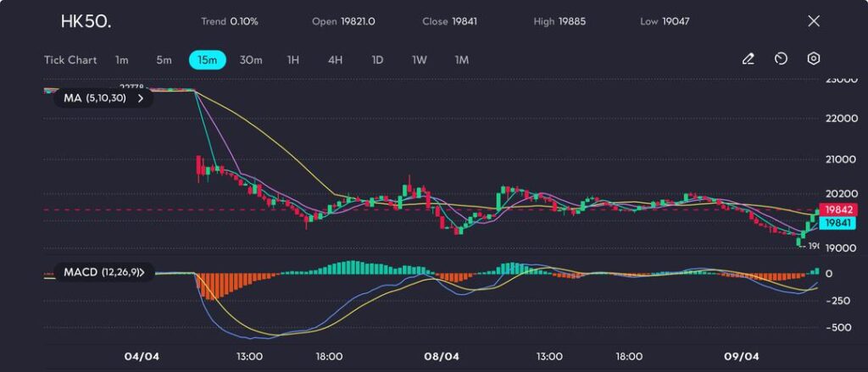Open the pencil drawing tool
The width and height of the screenshot is (868, 372).
click(748, 59)
